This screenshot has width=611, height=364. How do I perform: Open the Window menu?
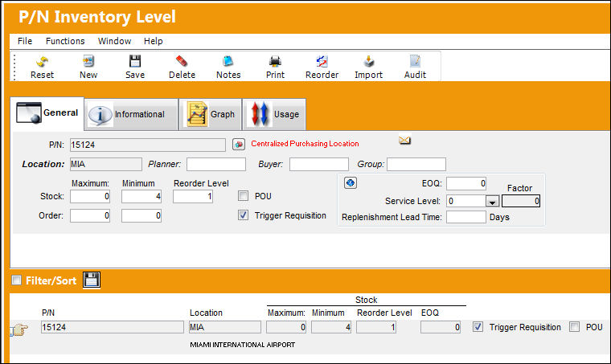pos(114,41)
